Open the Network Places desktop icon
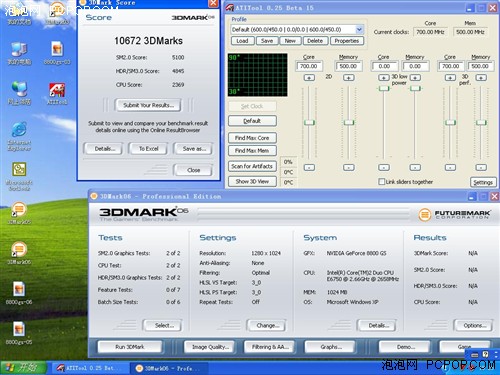Image resolution: width=500 pixels, height=375 pixels. tap(19, 89)
